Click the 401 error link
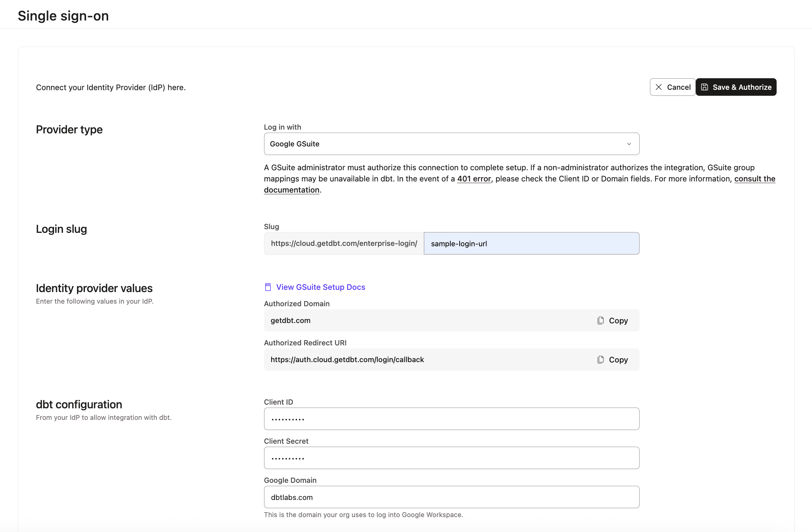This screenshot has width=812, height=532. 474,178
